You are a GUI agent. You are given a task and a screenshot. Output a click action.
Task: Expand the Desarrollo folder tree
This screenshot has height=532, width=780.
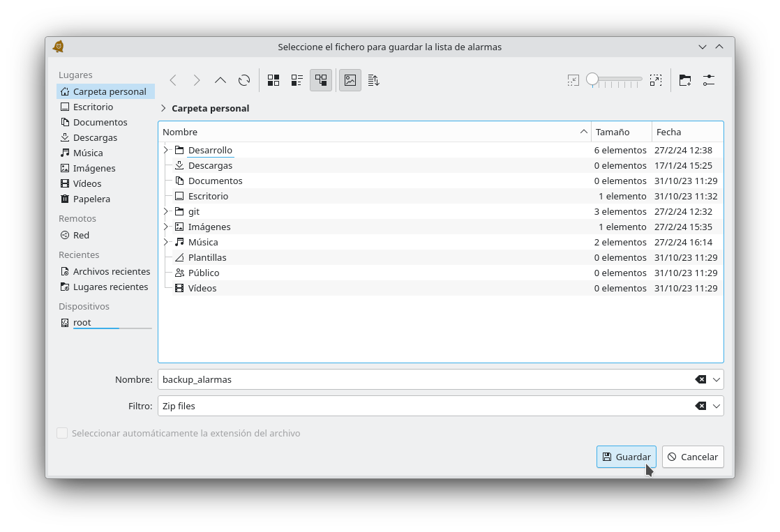[x=166, y=150]
